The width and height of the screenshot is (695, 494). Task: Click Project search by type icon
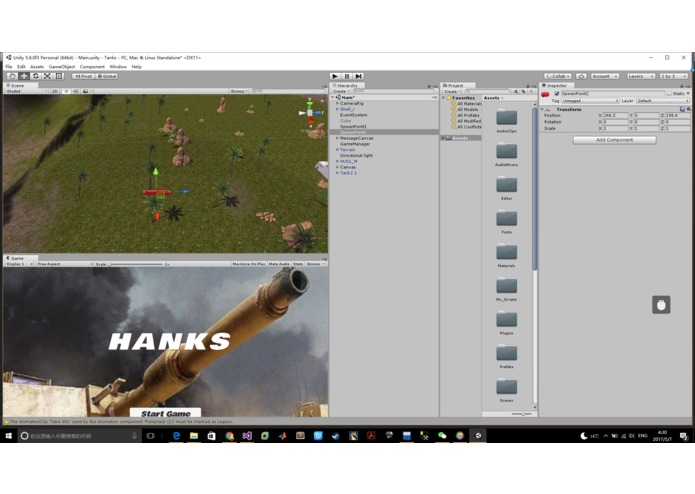coord(516,91)
